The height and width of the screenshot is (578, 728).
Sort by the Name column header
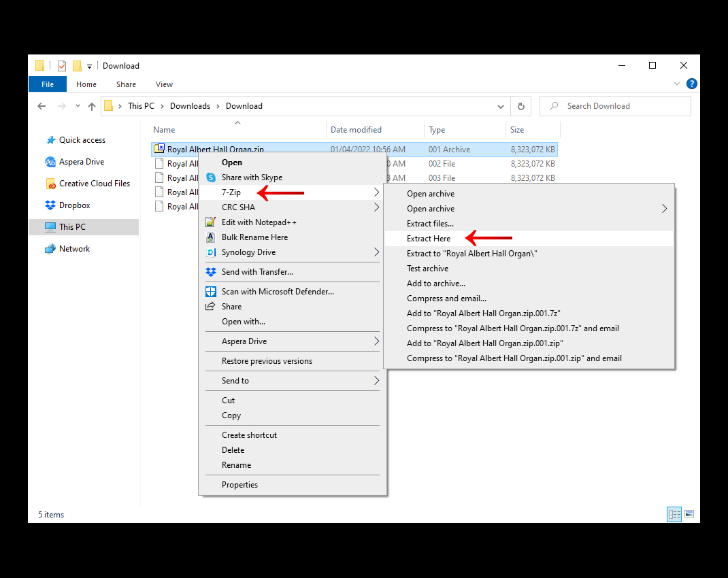[x=237, y=130]
